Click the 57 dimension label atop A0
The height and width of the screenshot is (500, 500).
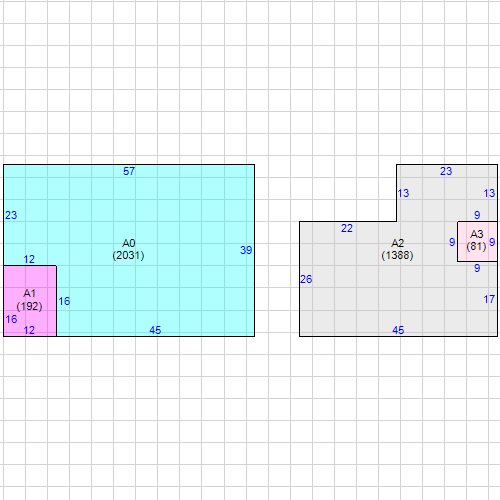[x=129, y=171]
